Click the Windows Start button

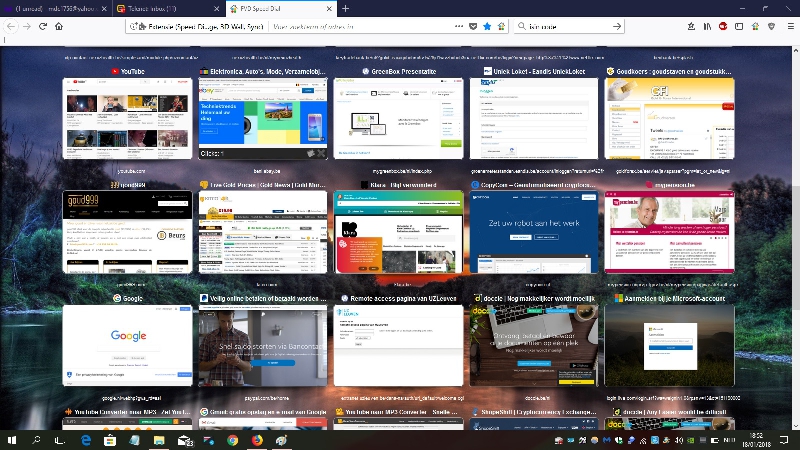point(12,439)
